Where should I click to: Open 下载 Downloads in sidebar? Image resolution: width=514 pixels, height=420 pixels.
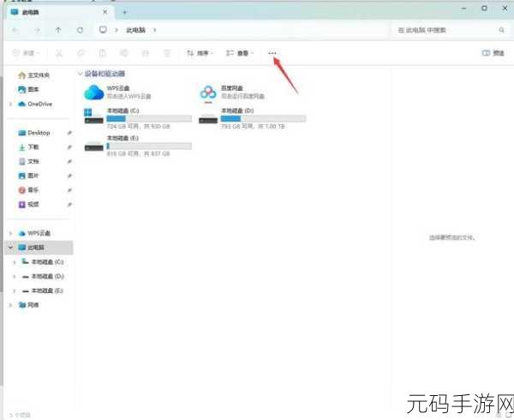pyautogui.click(x=28, y=147)
